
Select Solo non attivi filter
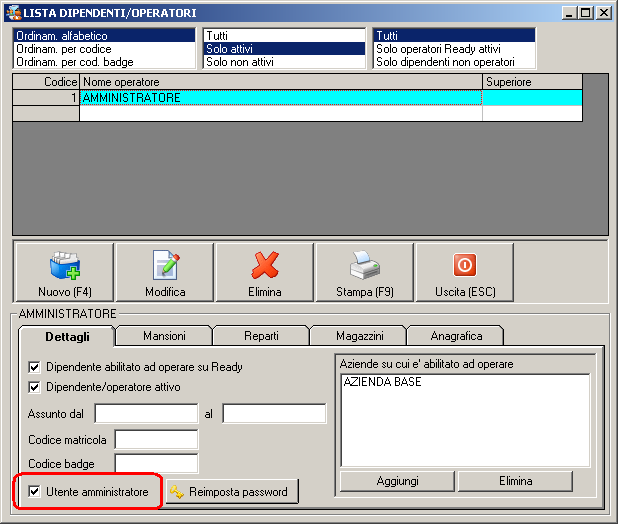(285, 62)
